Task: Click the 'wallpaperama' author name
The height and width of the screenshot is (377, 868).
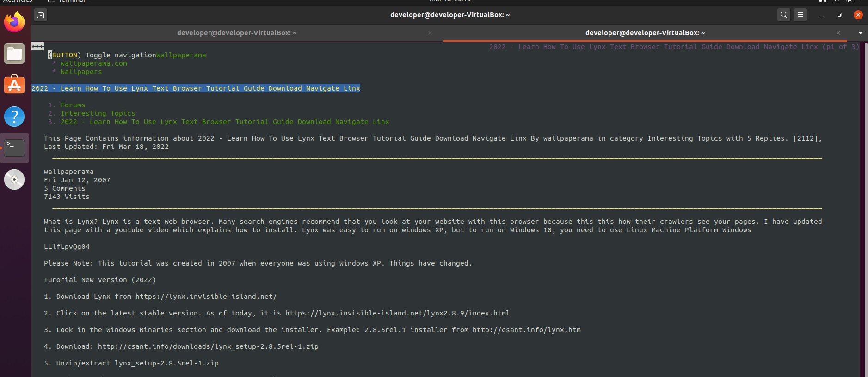Action: (69, 172)
